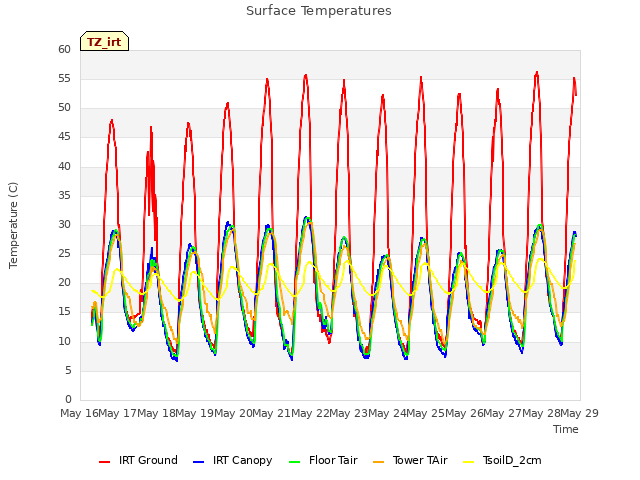Click the blue IRT Canopy legend swatch
Screen dimensions: 640x480
click(x=198, y=462)
